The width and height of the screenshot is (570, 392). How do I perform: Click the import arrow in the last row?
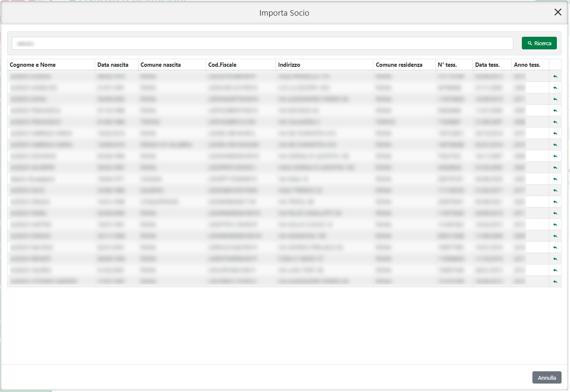point(555,281)
